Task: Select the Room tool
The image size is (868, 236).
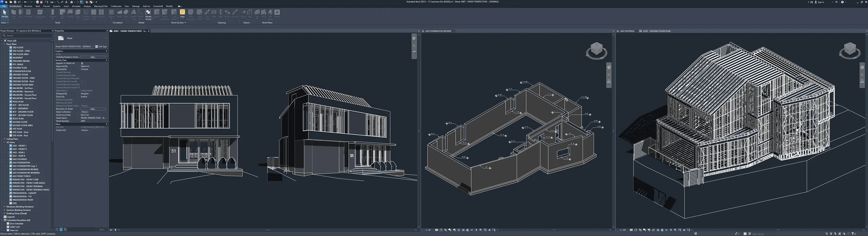Action: (157, 14)
